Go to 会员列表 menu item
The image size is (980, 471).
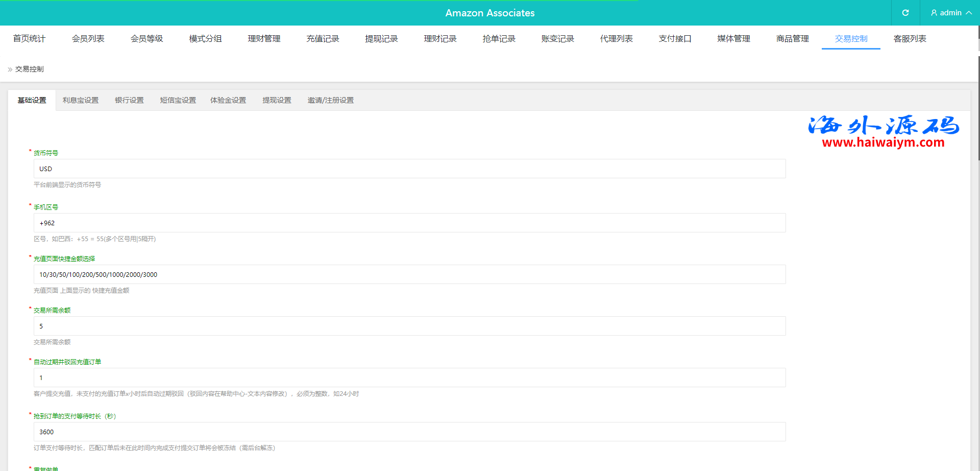pos(88,39)
